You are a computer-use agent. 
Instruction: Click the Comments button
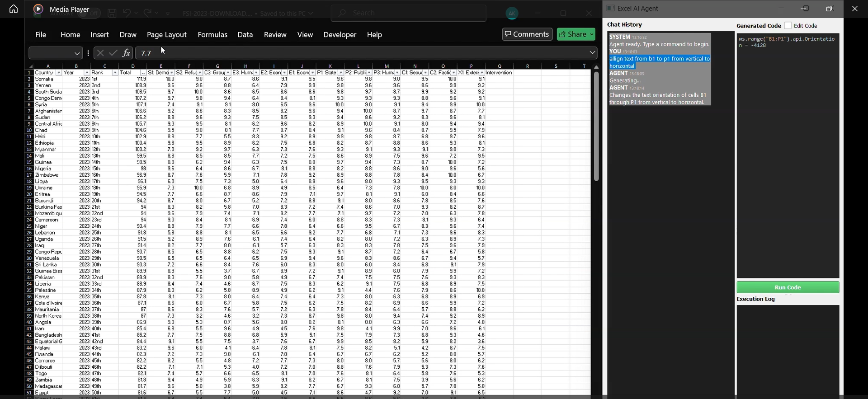pyautogui.click(x=527, y=34)
